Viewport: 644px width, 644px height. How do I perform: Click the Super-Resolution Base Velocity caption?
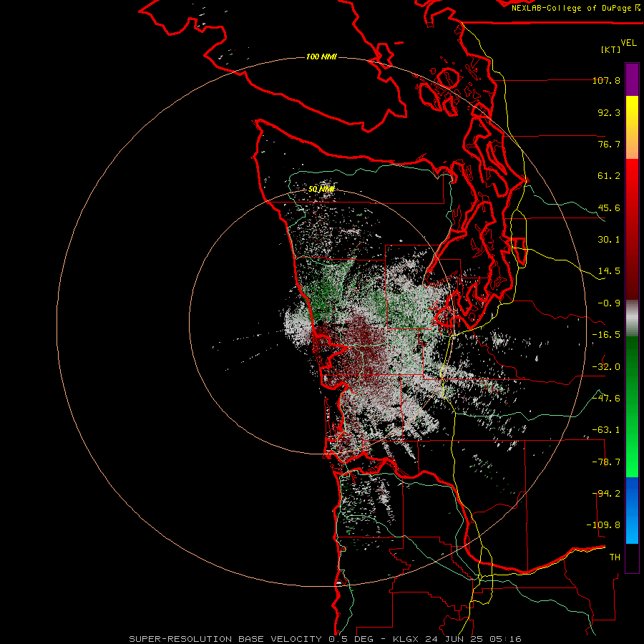325,639
